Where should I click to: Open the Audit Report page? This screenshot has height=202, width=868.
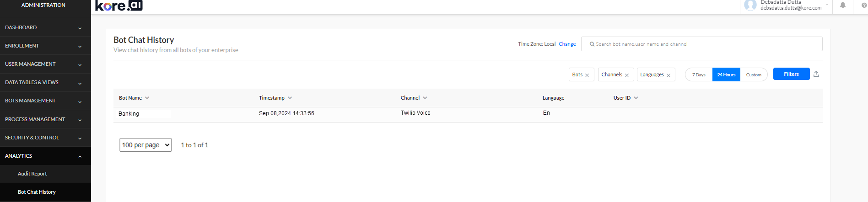tap(32, 174)
